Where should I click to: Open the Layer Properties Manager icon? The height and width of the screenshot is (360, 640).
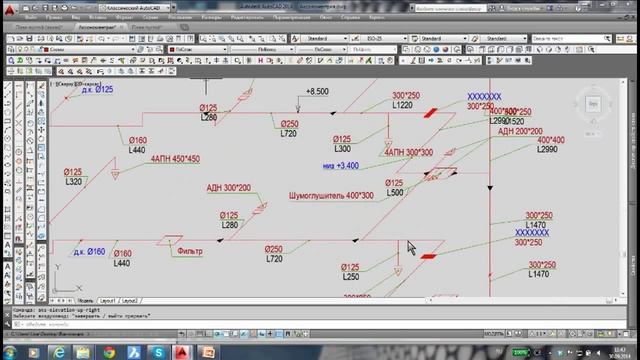coord(11,49)
